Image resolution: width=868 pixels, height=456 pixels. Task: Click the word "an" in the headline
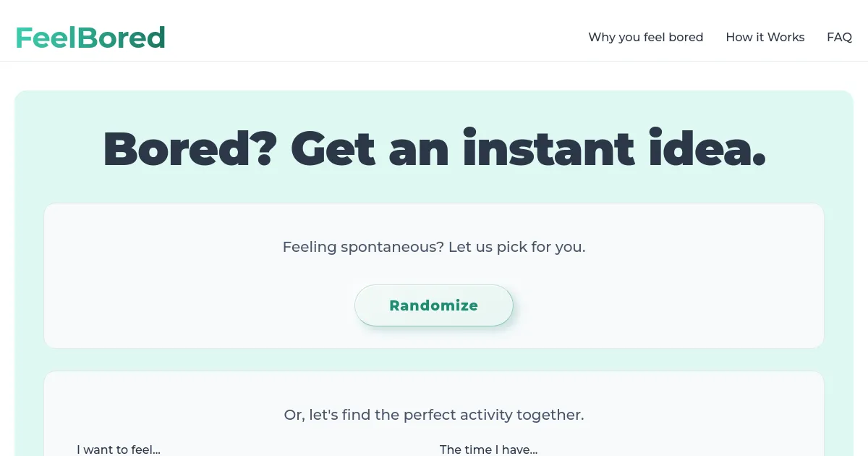click(419, 148)
